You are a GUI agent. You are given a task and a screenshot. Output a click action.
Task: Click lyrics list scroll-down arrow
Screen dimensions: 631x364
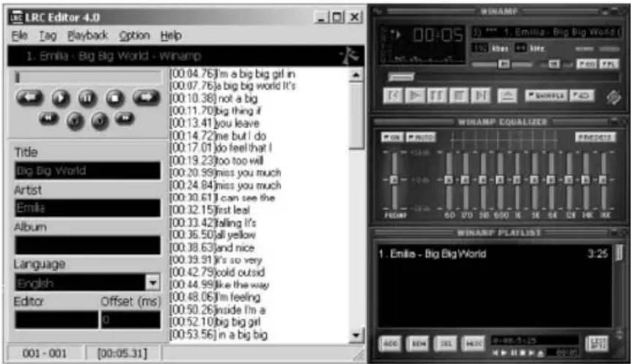click(x=356, y=335)
